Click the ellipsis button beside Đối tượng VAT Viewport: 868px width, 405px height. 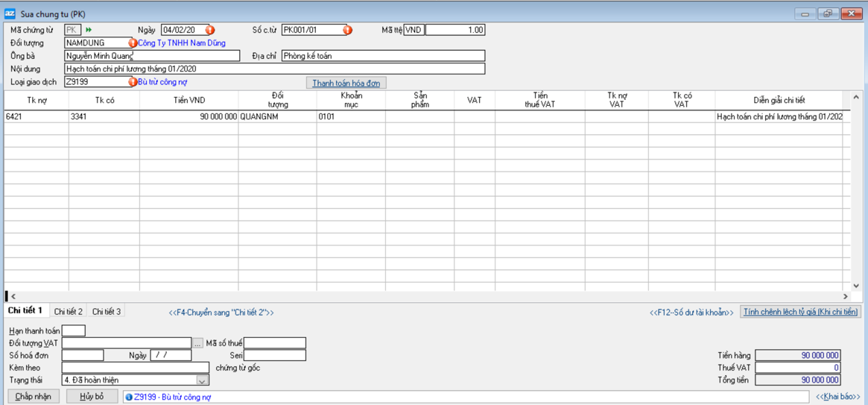[x=197, y=343]
